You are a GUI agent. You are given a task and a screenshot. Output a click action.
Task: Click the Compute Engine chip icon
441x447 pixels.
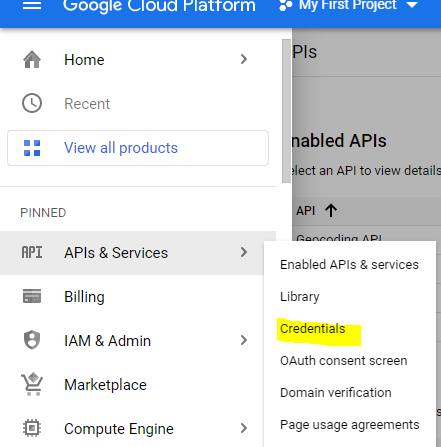[x=32, y=428]
